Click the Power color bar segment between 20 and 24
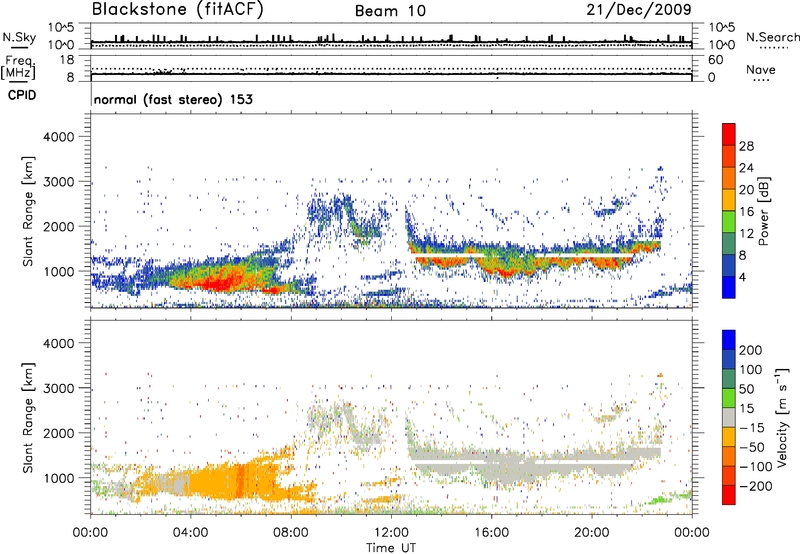 [x=729, y=178]
